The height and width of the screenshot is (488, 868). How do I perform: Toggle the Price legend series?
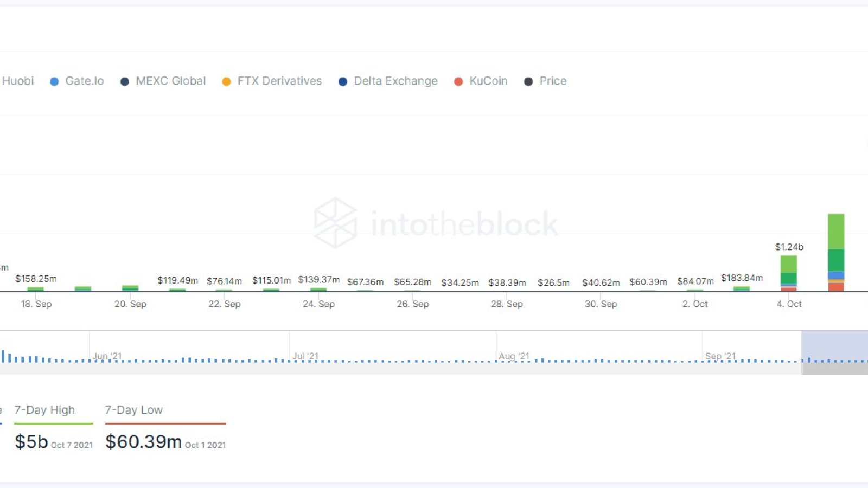pos(546,81)
